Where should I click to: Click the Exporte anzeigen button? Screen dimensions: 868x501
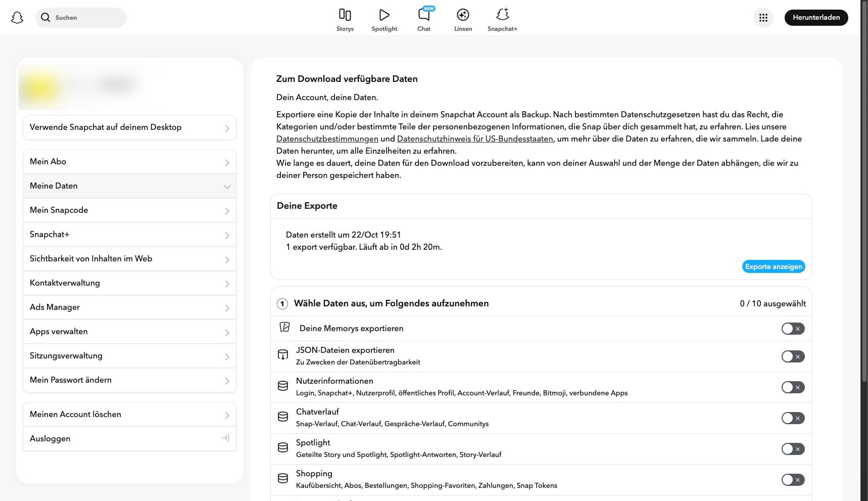[773, 266]
